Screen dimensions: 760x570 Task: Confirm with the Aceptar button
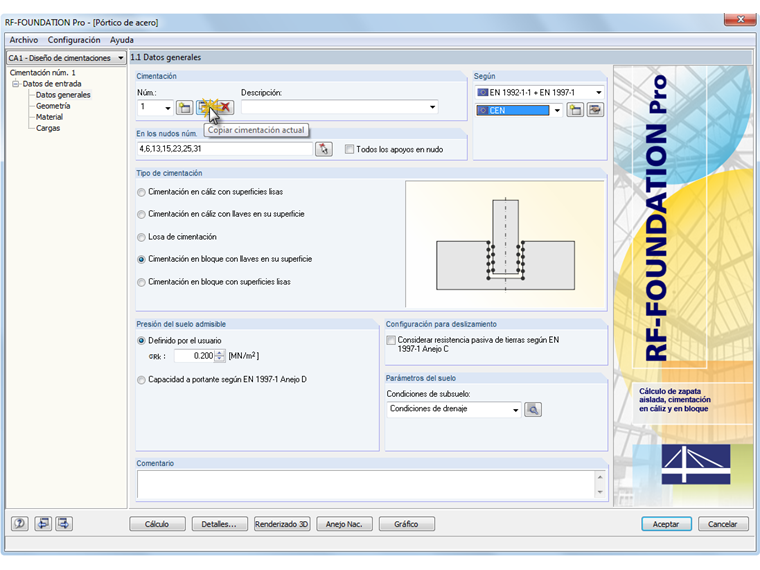[666, 524]
